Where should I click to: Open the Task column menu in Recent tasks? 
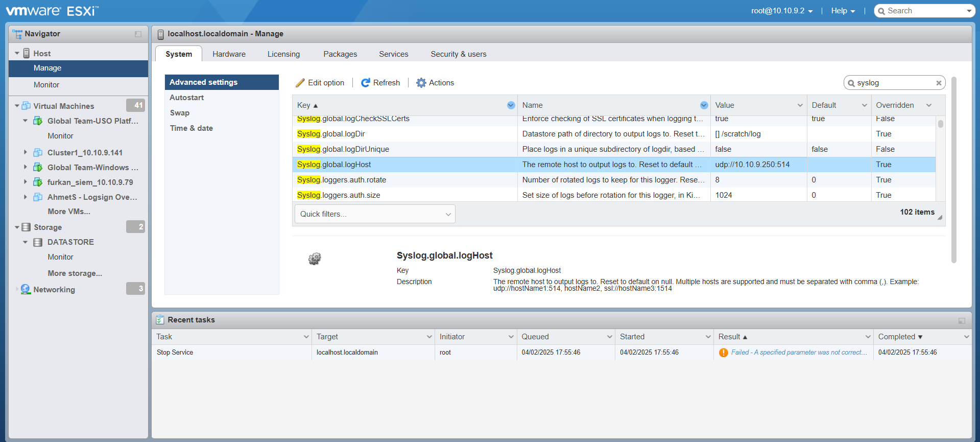pos(306,337)
